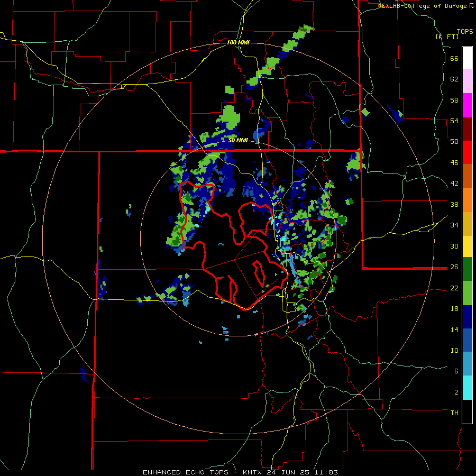The image size is (476, 476).
Task: Click the 54 legend value label
Action: tap(454, 121)
